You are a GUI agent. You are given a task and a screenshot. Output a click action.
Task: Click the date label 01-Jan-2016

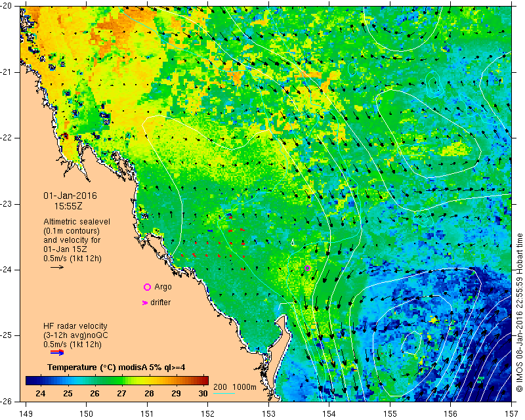click(x=70, y=196)
